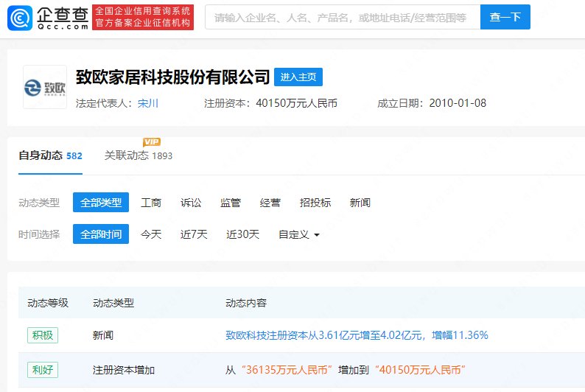Click the 注册资本增加 type cell

(x=124, y=370)
